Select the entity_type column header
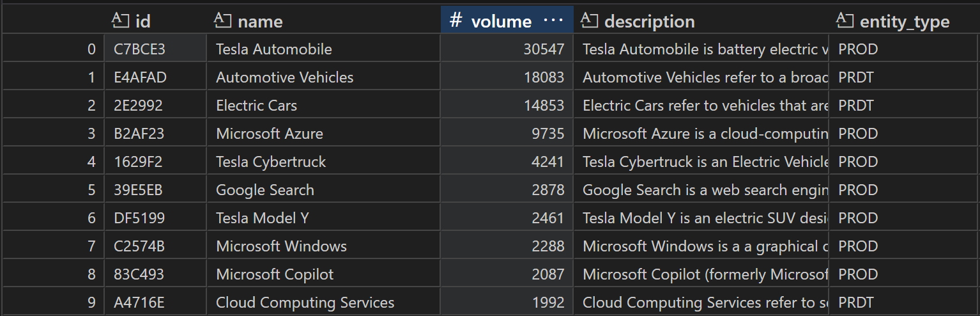The height and width of the screenshot is (316, 980). click(905, 21)
